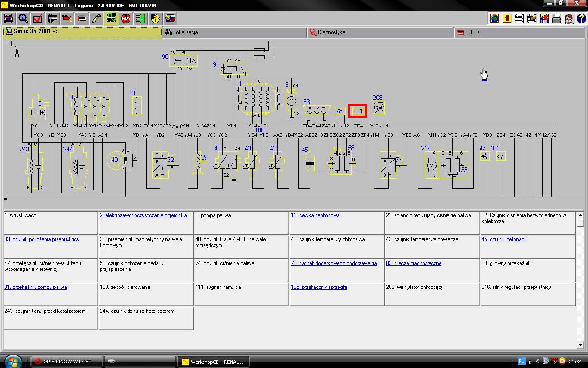Image resolution: width=588 pixels, height=368 pixels.
Task: Open the ABS brake system icon
Action: point(126,18)
